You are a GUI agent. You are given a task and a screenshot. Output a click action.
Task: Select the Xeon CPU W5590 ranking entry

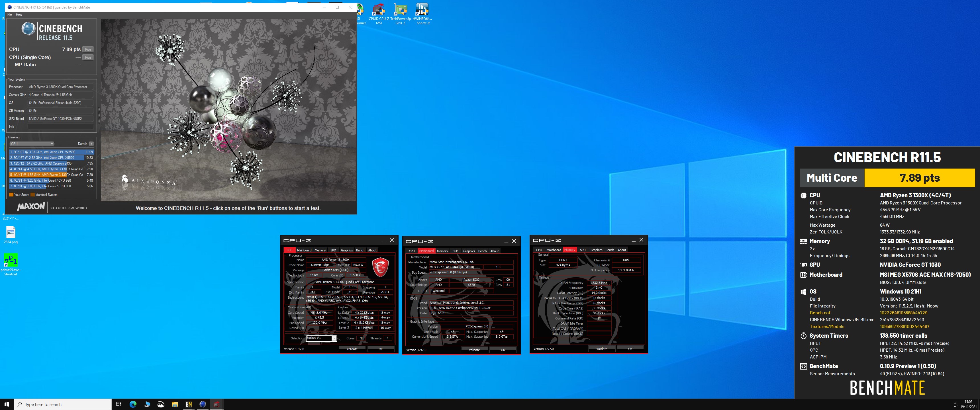51,152
